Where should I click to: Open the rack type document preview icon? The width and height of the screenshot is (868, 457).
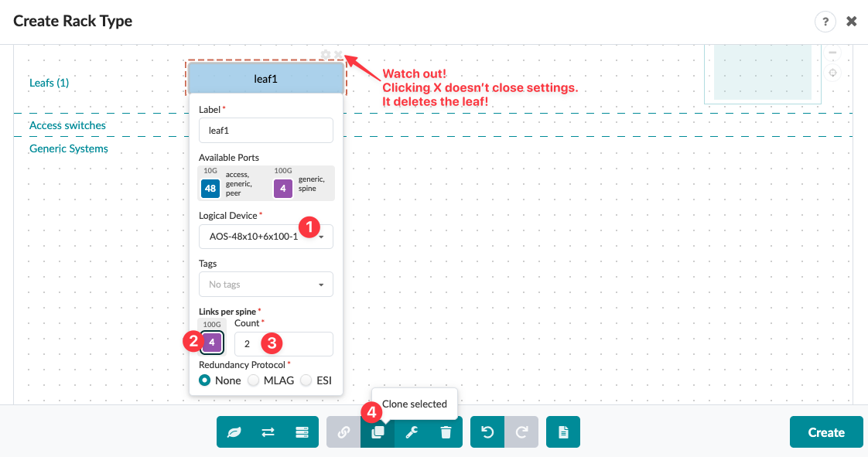click(562, 432)
